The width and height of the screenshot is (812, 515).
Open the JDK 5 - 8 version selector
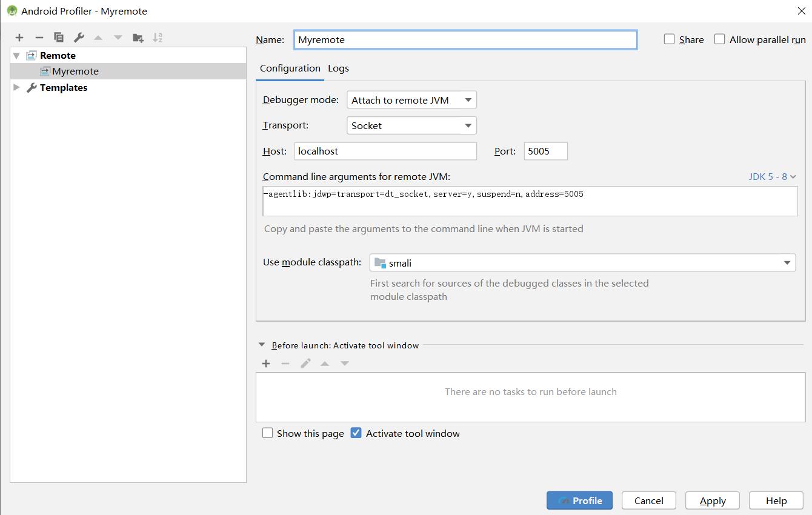(773, 176)
